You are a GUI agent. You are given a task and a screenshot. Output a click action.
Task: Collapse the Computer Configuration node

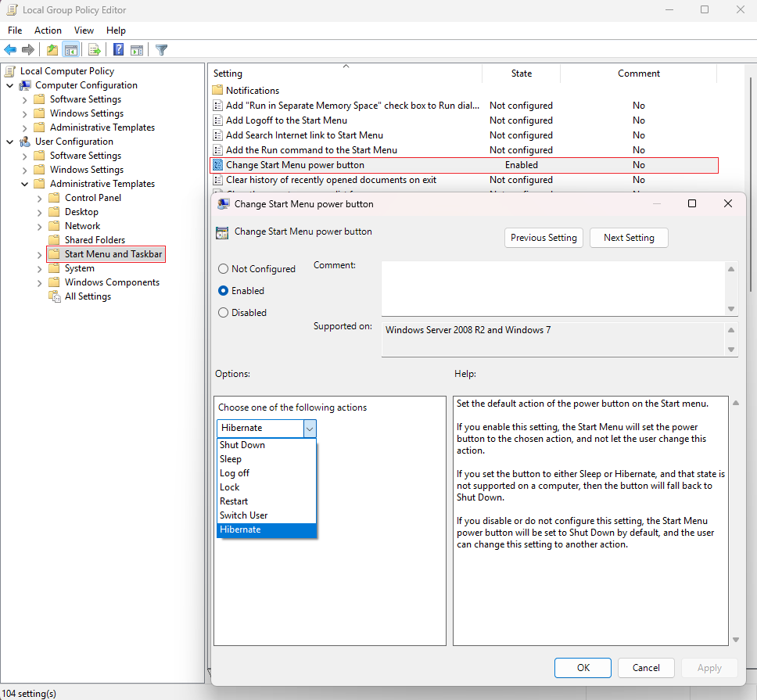point(9,85)
